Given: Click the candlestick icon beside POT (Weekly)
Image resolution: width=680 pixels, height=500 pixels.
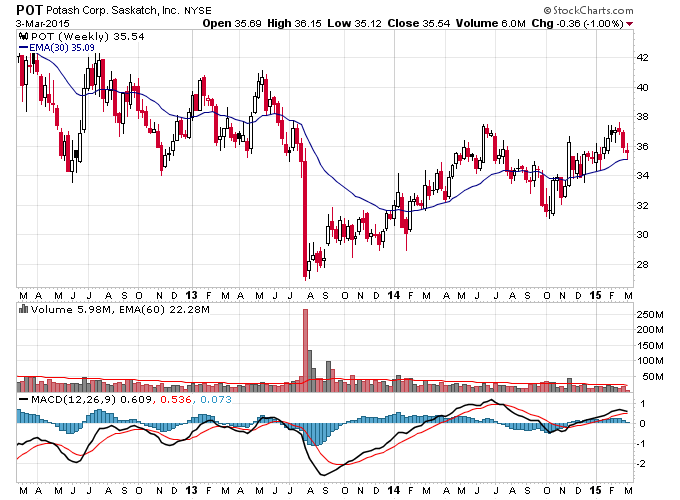Looking at the screenshot, I should pos(23,36).
